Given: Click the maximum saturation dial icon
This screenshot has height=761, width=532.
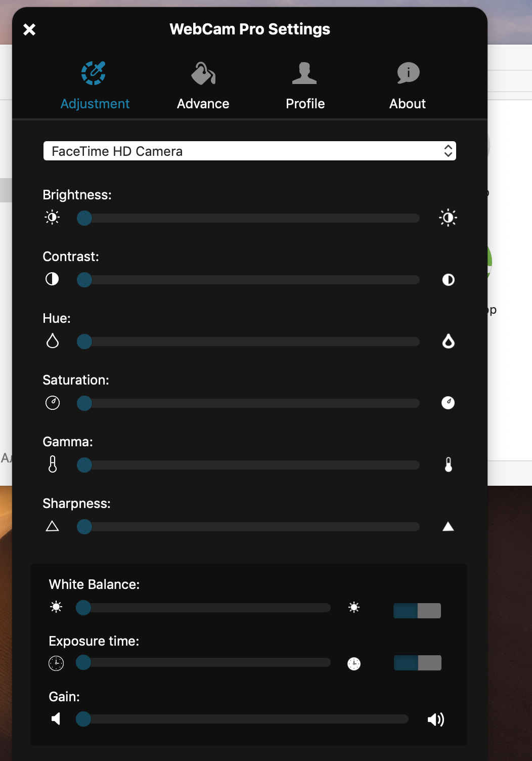Looking at the screenshot, I should click(x=448, y=403).
